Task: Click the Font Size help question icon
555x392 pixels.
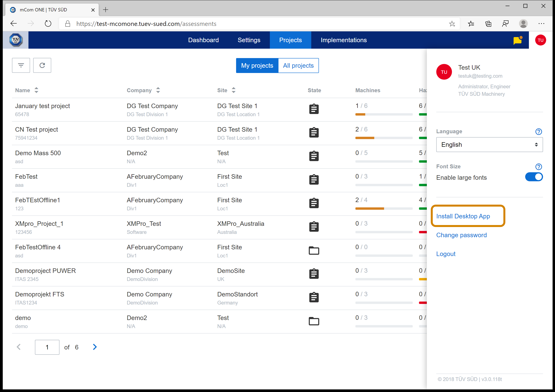Action: point(538,167)
